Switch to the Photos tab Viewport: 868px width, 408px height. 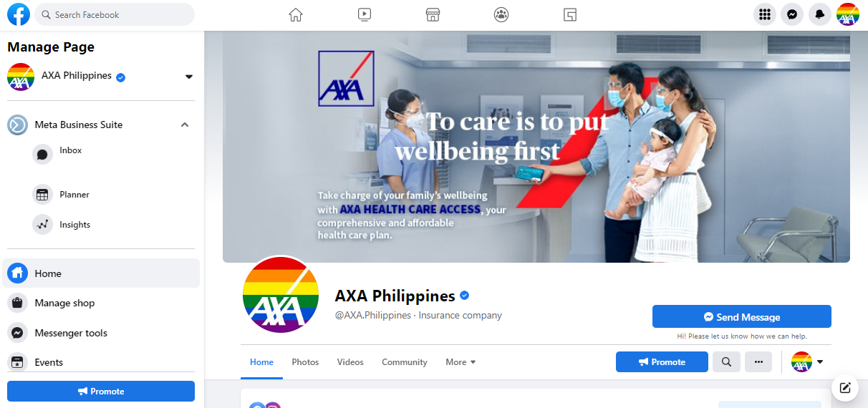305,362
